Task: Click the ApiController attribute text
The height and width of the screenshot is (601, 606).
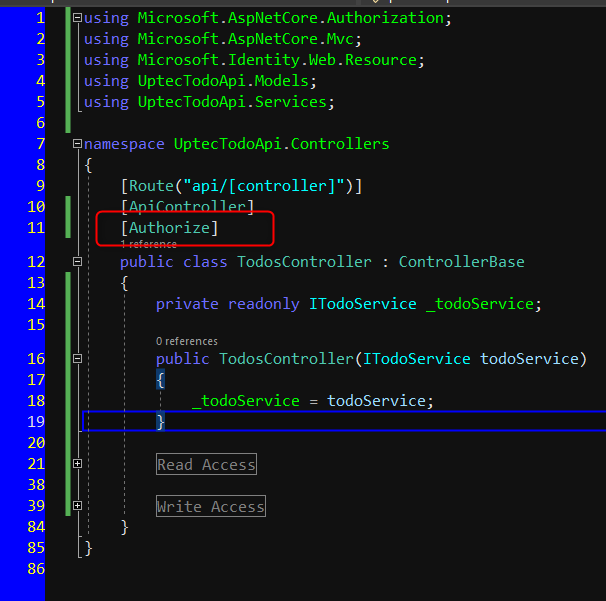Action: (x=187, y=206)
